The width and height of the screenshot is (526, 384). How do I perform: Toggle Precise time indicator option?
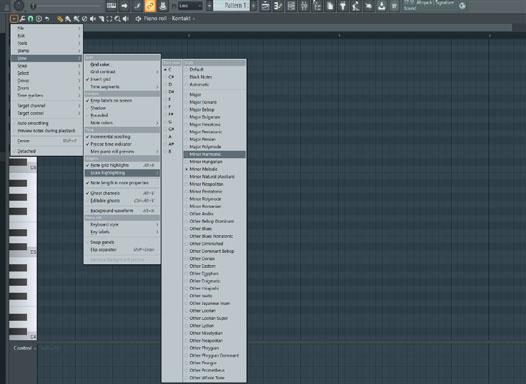[x=122, y=144]
